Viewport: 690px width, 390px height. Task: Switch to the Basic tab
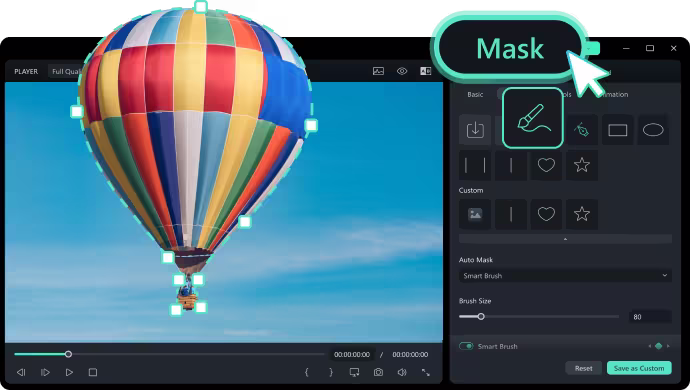(x=475, y=94)
